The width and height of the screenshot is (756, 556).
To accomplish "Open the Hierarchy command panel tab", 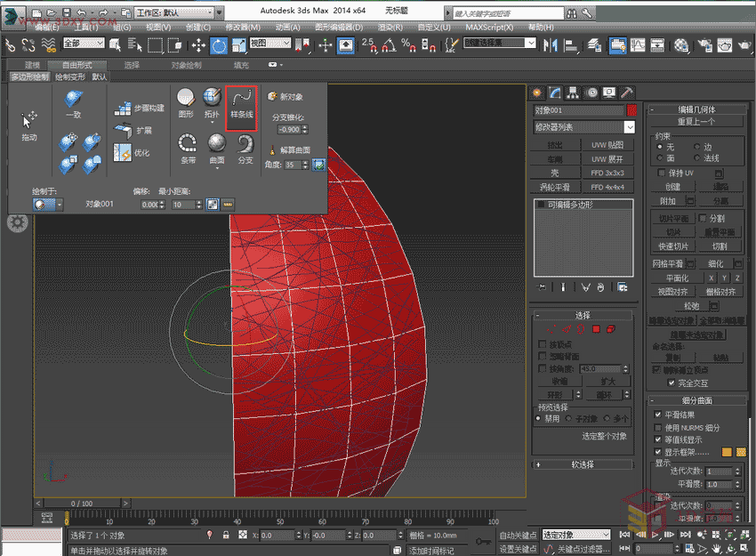I will (574, 92).
